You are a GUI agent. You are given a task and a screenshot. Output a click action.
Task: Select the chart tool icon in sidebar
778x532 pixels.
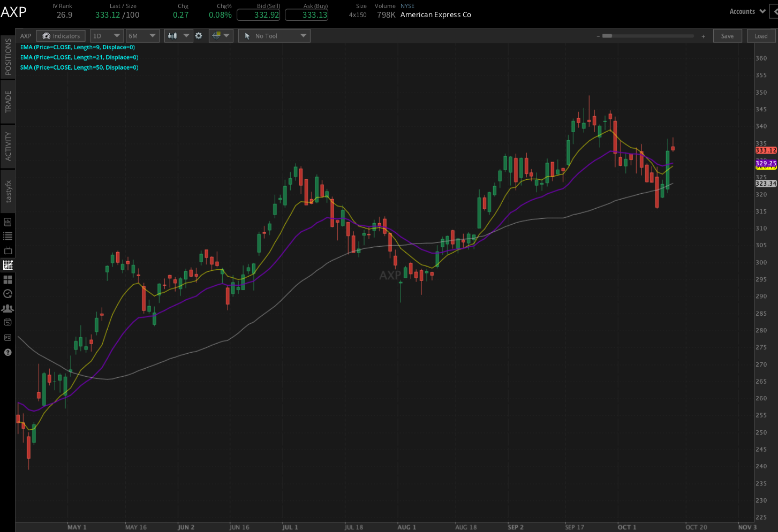8,264
